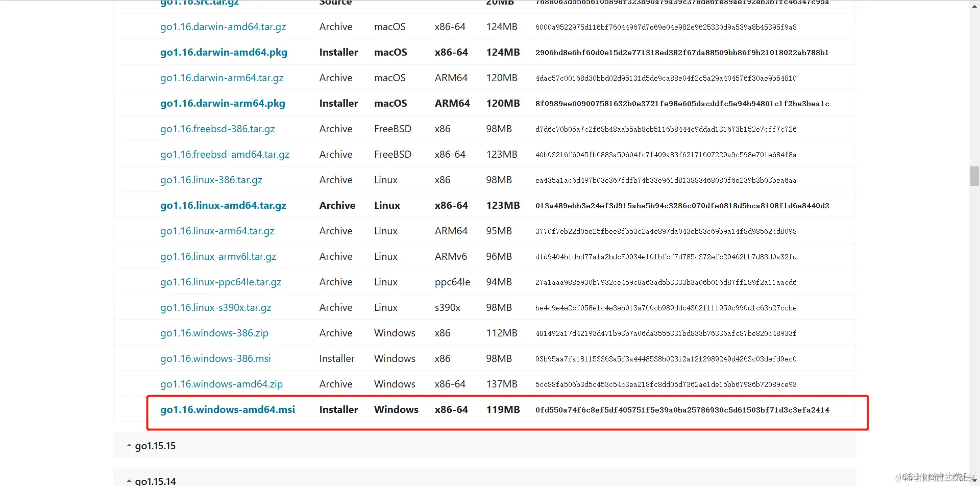The image size is (980, 486).
Task: Click go1.16.windows-386.msi installer link
Action: [215, 359]
